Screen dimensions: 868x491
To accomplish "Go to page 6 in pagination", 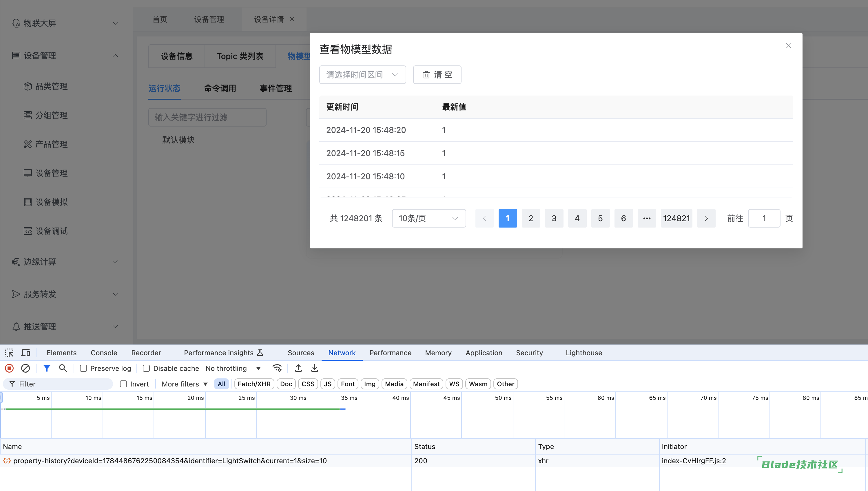I will point(623,219).
